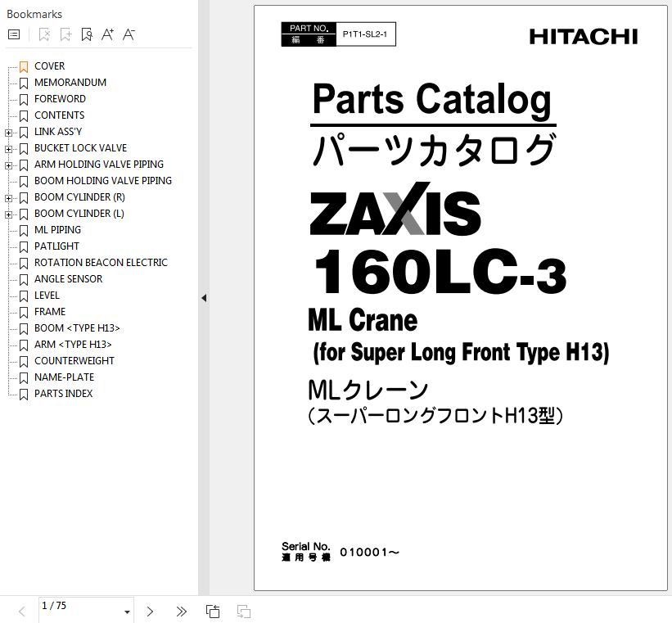Click the bookmark icon beside NAME-PLATE
The width and height of the screenshot is (672, 623).
tap(24, 377)
